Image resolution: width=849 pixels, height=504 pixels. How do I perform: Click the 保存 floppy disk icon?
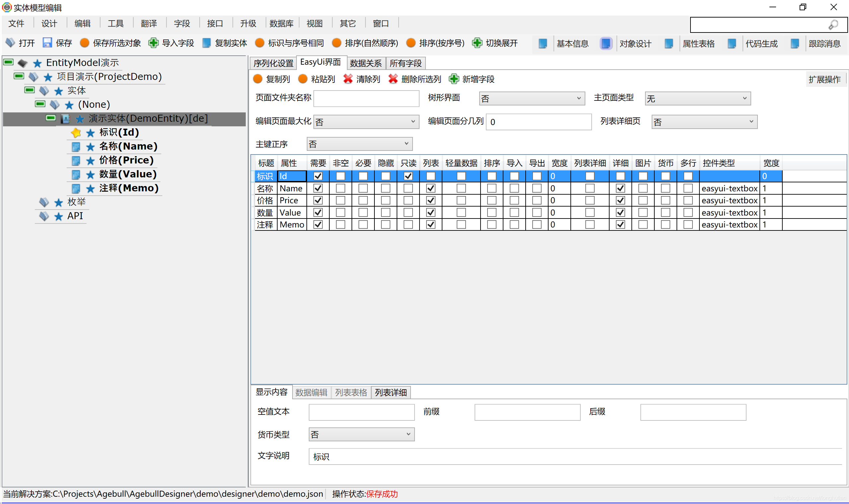pos(47,43)
